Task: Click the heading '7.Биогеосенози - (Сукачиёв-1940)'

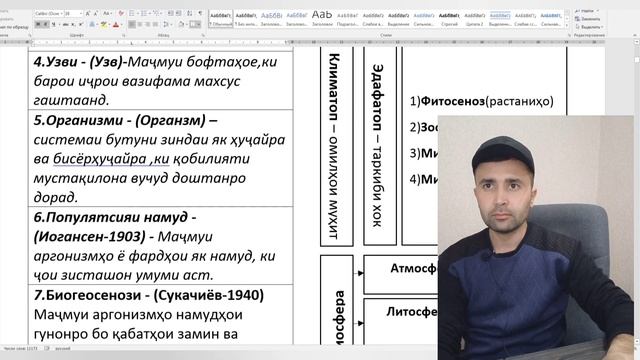Action: coord(149,295)
